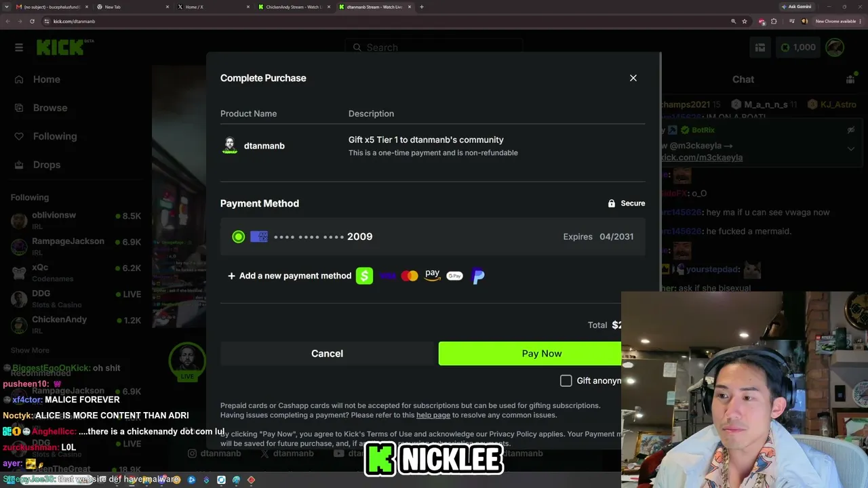Open chat viewers list icon
This screenshot has height=488, width=868.
pos(850,79)
